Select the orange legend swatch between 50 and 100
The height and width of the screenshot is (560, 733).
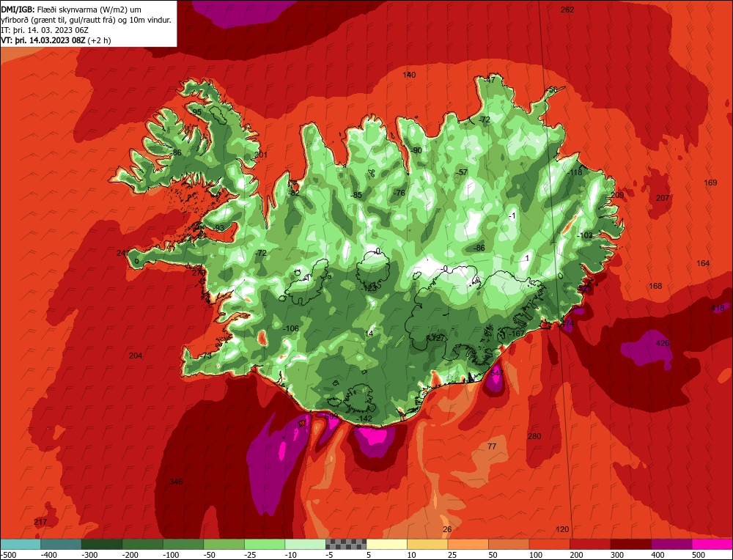coord(509,544)
